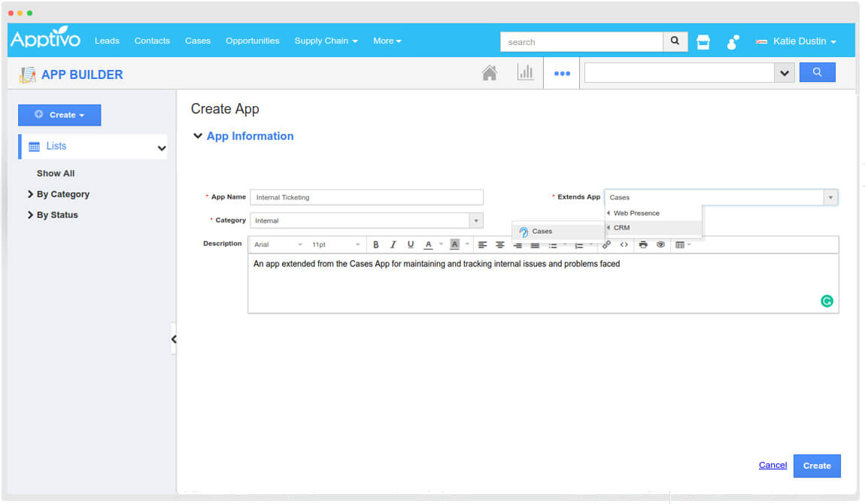Open the font color picker
Screen dimensions: 865x504
click(x=427, y=244)
